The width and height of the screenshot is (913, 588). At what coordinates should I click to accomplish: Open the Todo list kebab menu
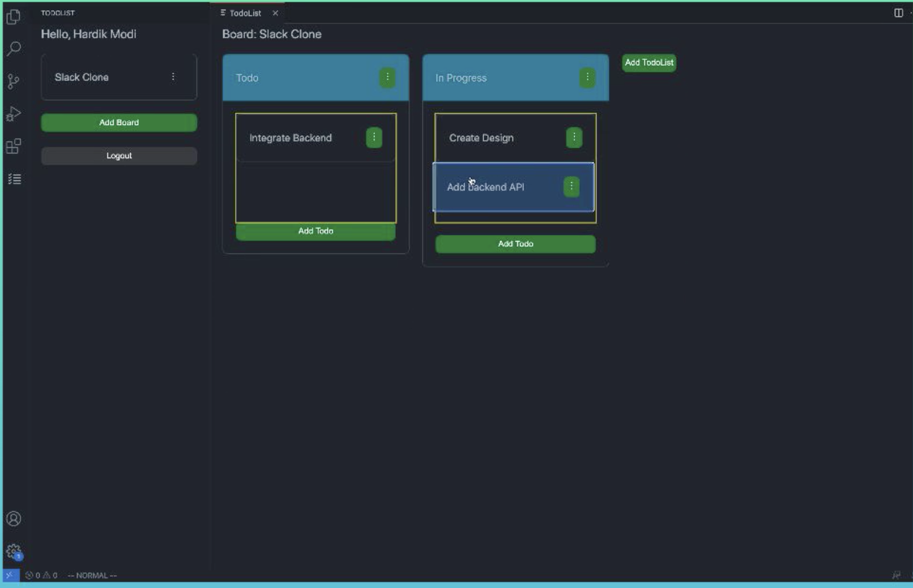(388, 78)
